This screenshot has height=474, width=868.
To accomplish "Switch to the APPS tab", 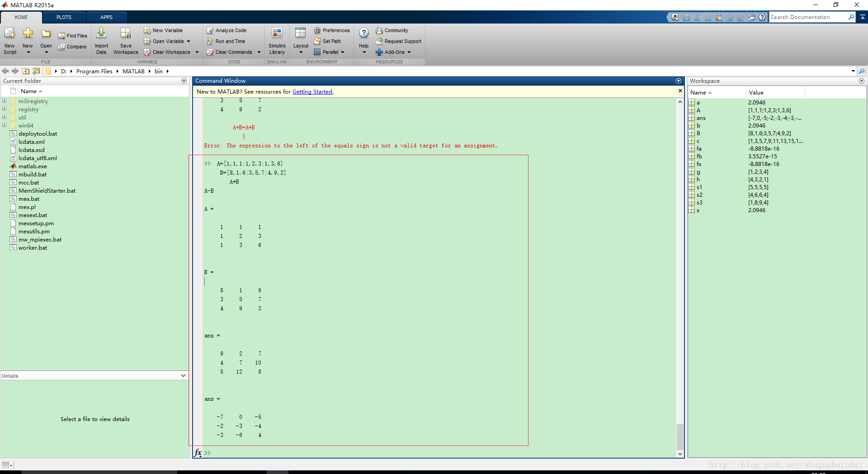I will [106, 17].
